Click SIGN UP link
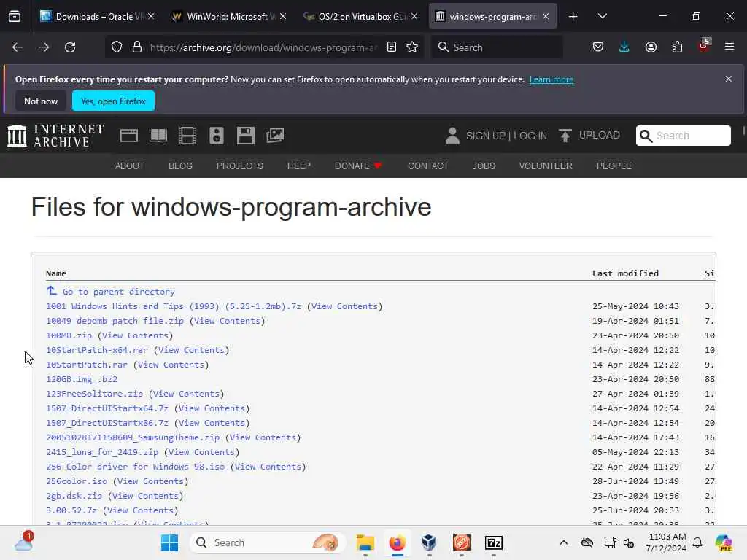Image resolution: width=747 pixels, height=560 pixels. 485,136
